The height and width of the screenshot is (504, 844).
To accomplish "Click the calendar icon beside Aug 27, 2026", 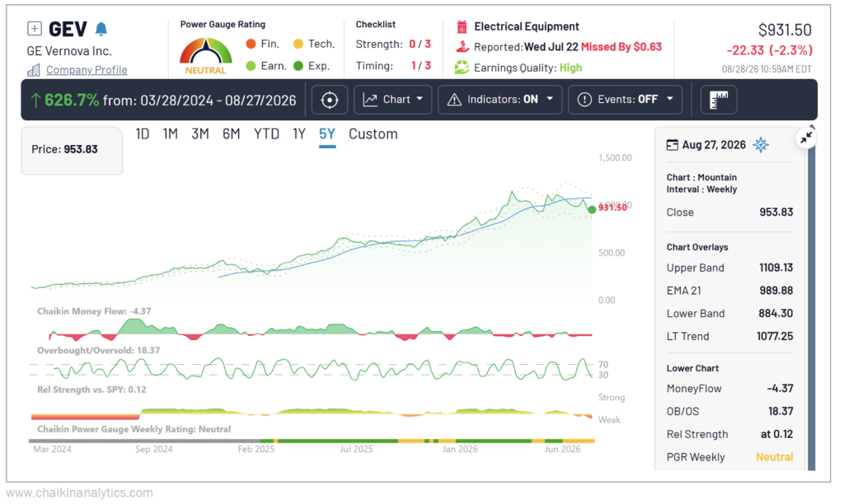I will pyautogui.click(x=673, y=145).
